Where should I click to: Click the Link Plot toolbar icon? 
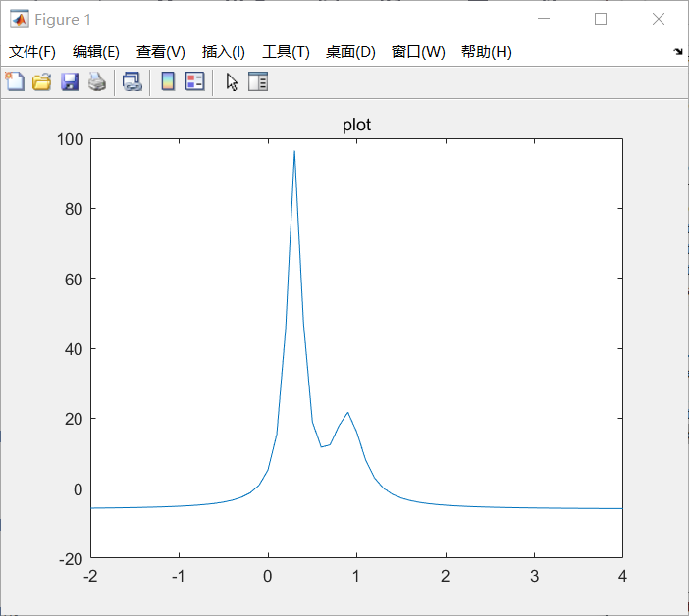(132, 81)
